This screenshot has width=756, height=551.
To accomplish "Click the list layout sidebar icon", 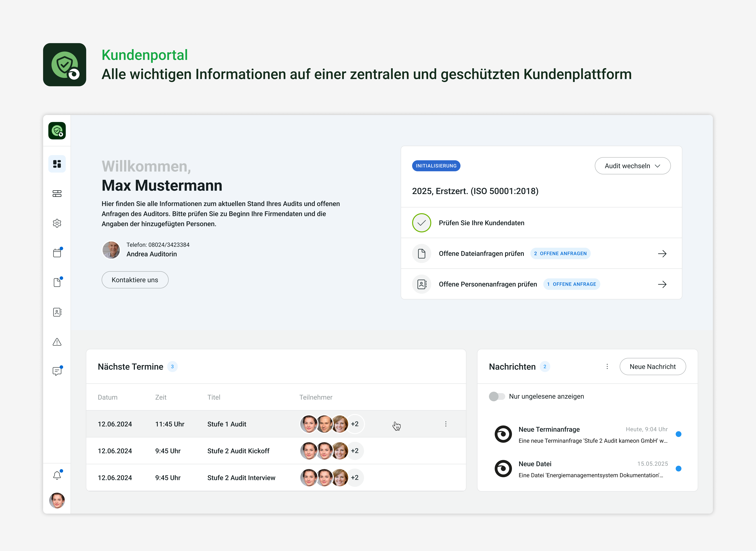I will pyautogui.click(x=57, y=193).
